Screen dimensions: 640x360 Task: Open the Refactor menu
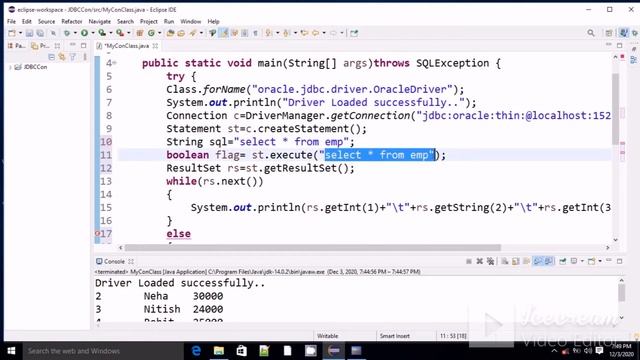click(x=72, y=21)
